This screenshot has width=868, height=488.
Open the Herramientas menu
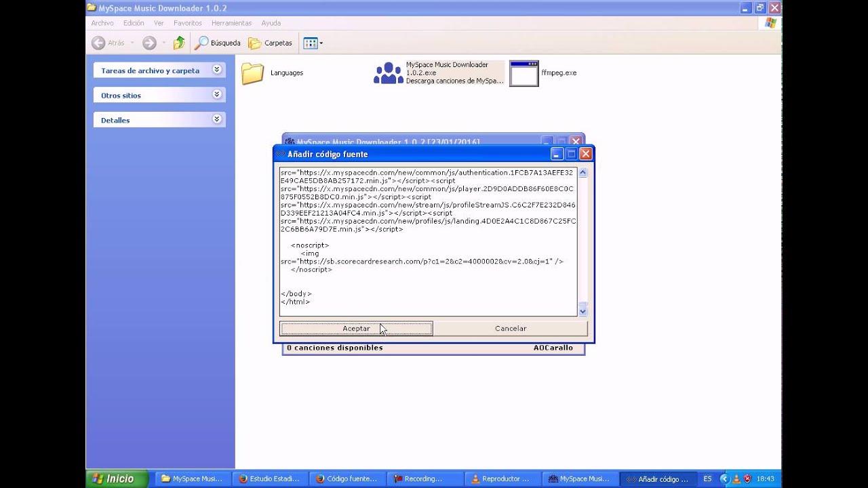pos(231,23)
